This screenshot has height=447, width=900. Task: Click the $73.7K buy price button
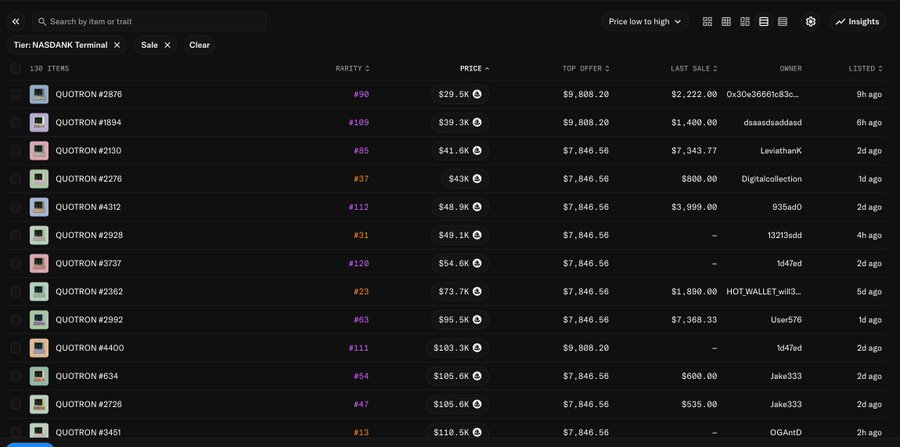point(460,291)
